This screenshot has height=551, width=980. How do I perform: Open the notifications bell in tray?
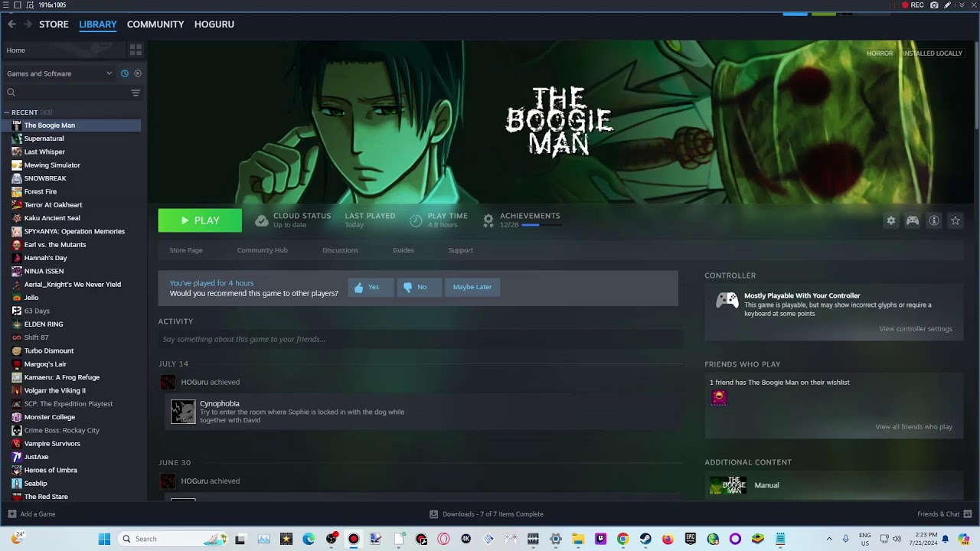click(945, 539)
